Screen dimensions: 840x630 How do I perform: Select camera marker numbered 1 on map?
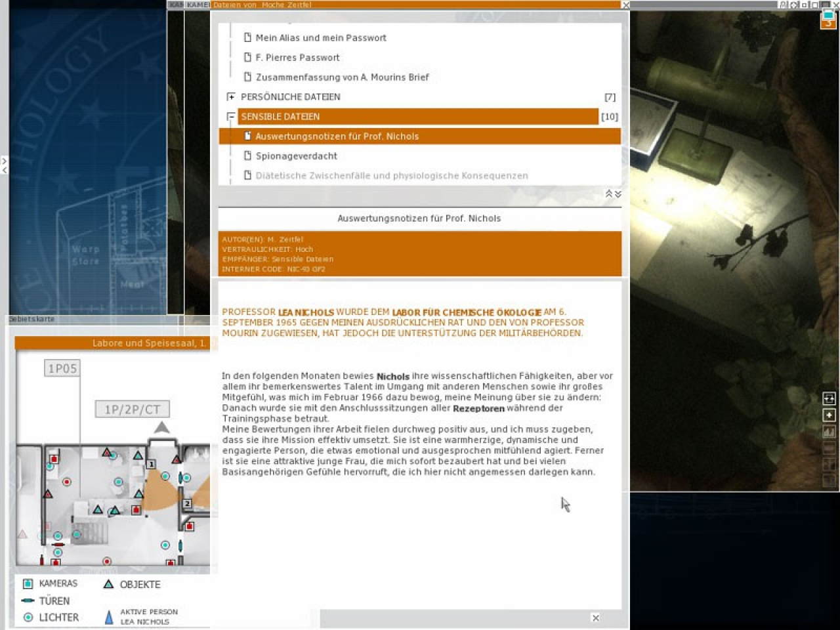coord(151,464)
